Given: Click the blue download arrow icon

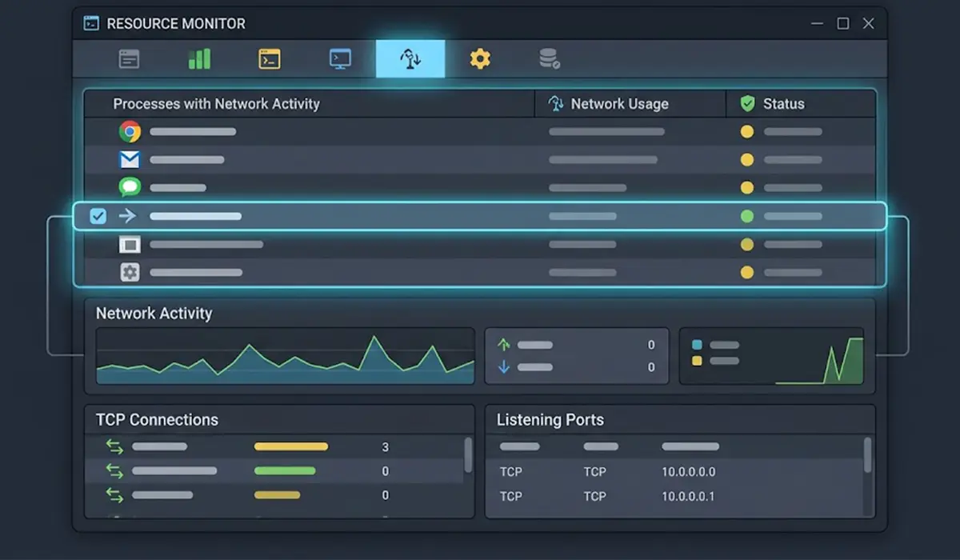Looking at the screenshot, I should [x=503, y=367].
